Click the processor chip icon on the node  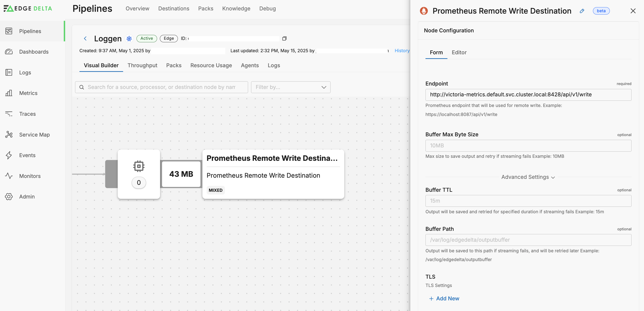[x=139, y=166]
